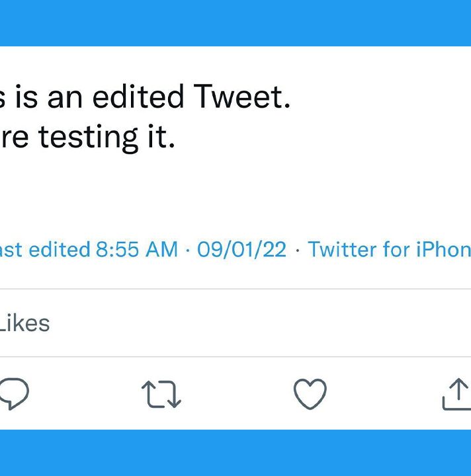The width and height of the screenshot is (471, 476).
Task: Click the divider line above Likes
Action: click(x=235, y=289)
